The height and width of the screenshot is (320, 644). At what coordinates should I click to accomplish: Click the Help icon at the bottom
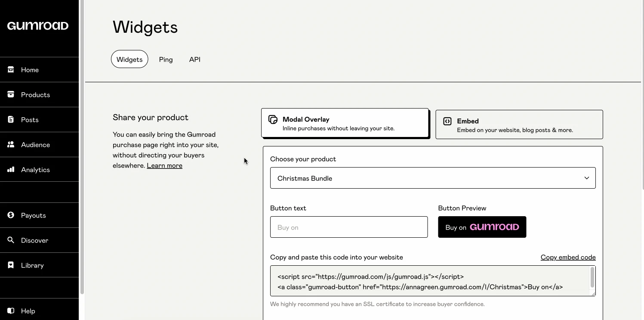(11, 311)
